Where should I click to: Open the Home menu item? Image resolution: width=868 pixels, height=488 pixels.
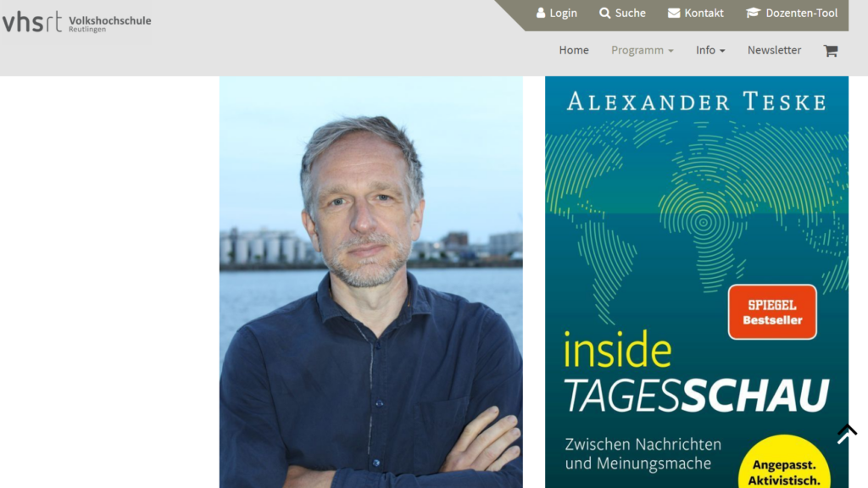pos(574,50)
